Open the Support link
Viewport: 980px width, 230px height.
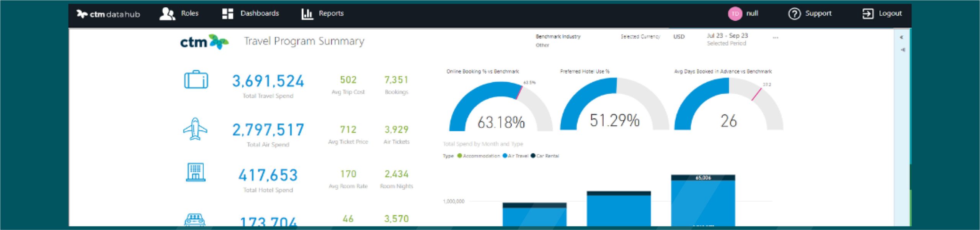coord(818,13)
